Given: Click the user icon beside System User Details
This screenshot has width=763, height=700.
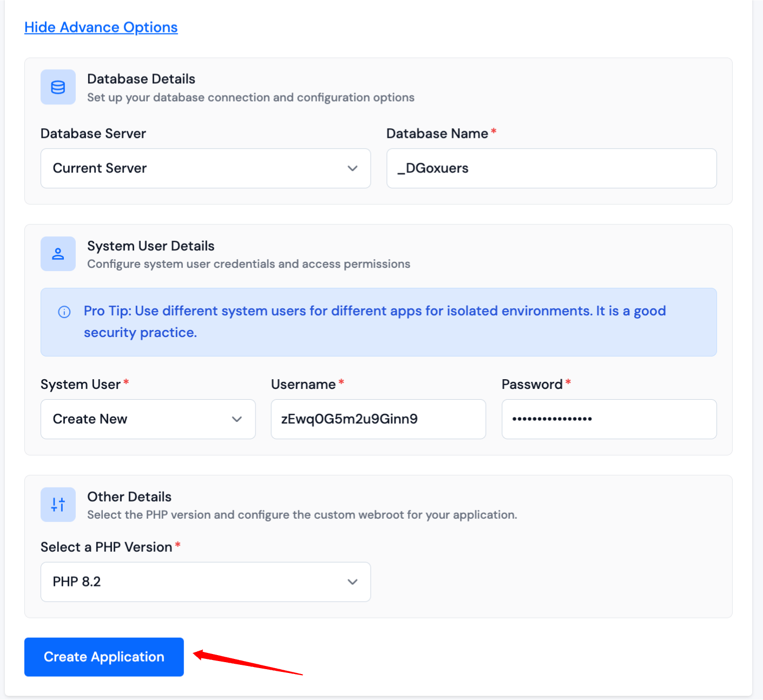Looking at the screenshot, I should coord(58,253).
